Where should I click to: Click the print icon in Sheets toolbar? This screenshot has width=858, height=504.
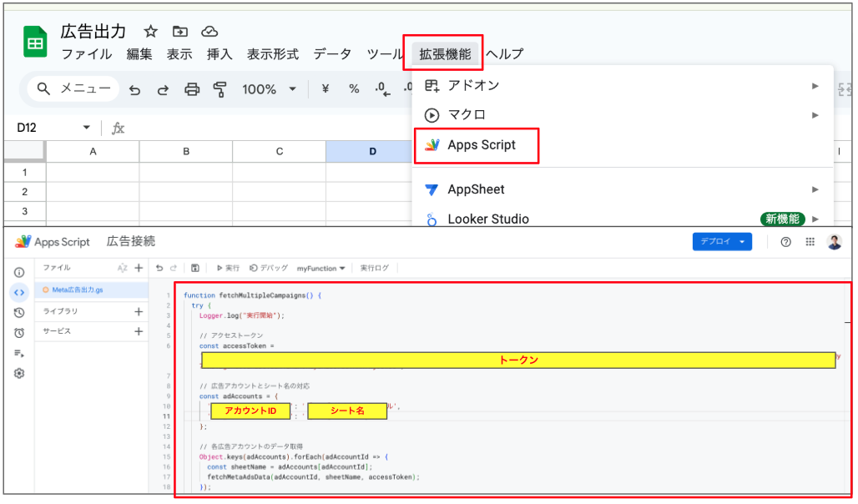click(x=192, y=89)
